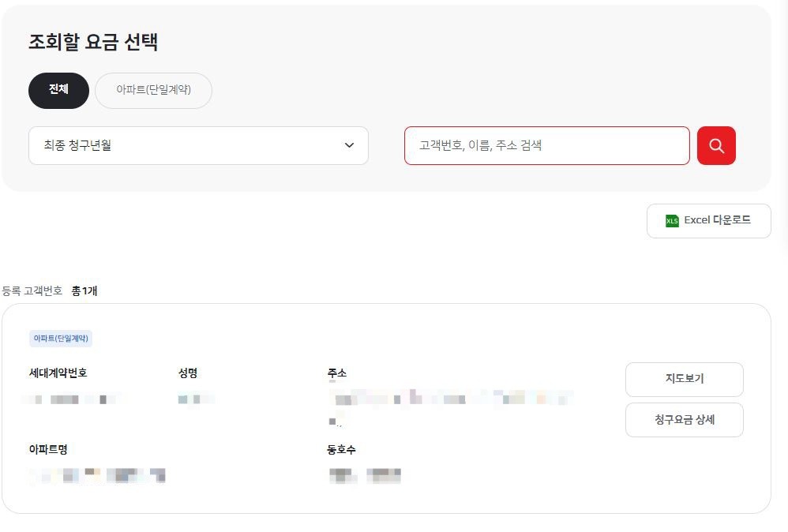
Task: Click the chevron arrow on the billing month selector
Action: pos(350,145)
